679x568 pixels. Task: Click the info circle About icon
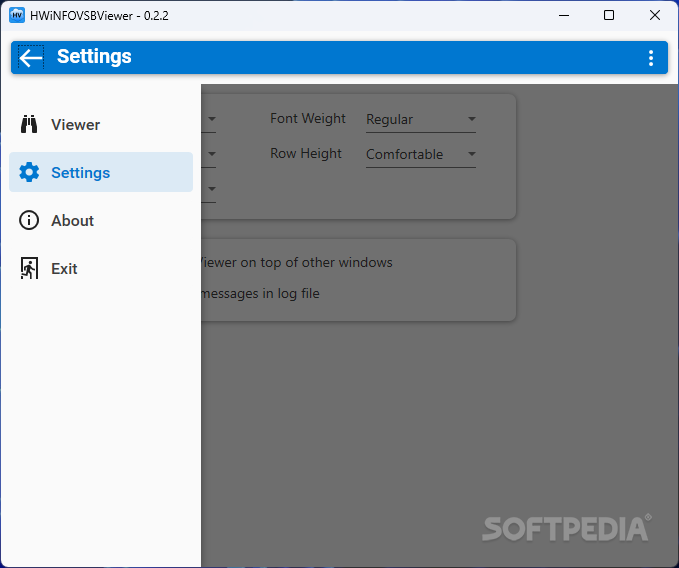coord(29,220)
